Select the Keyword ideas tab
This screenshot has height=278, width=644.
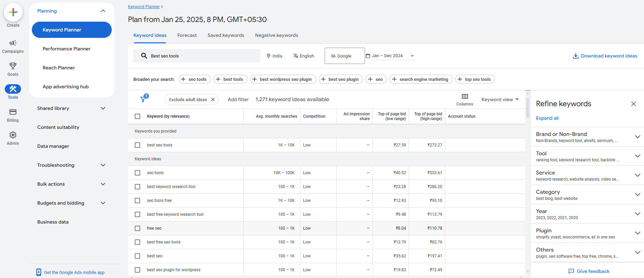click(x=150, y=35)
